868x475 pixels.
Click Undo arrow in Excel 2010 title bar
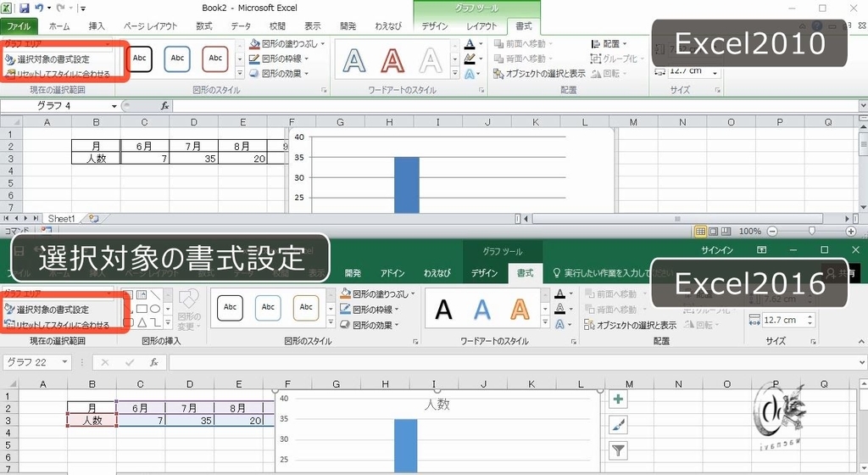[39, 8]
